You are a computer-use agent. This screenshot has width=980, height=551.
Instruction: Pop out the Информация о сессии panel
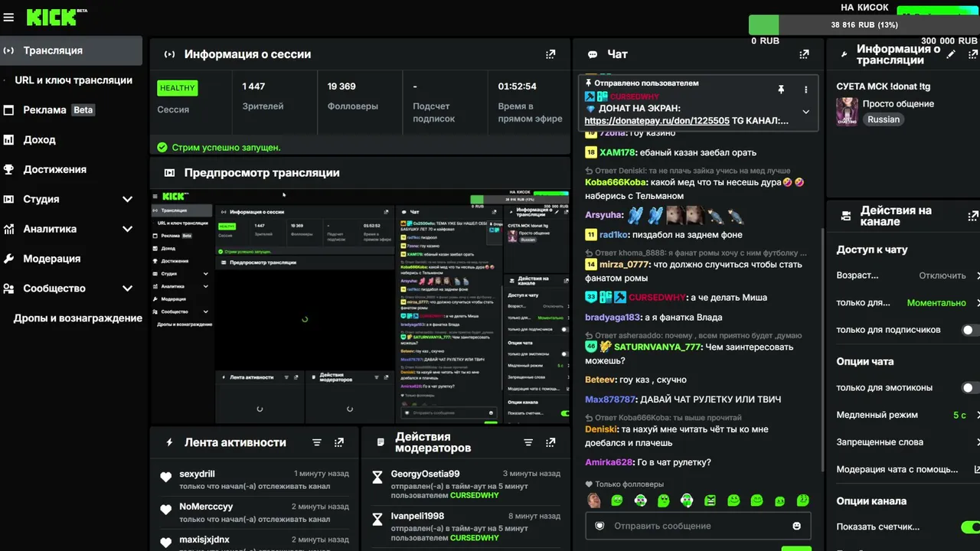[550, 54]
